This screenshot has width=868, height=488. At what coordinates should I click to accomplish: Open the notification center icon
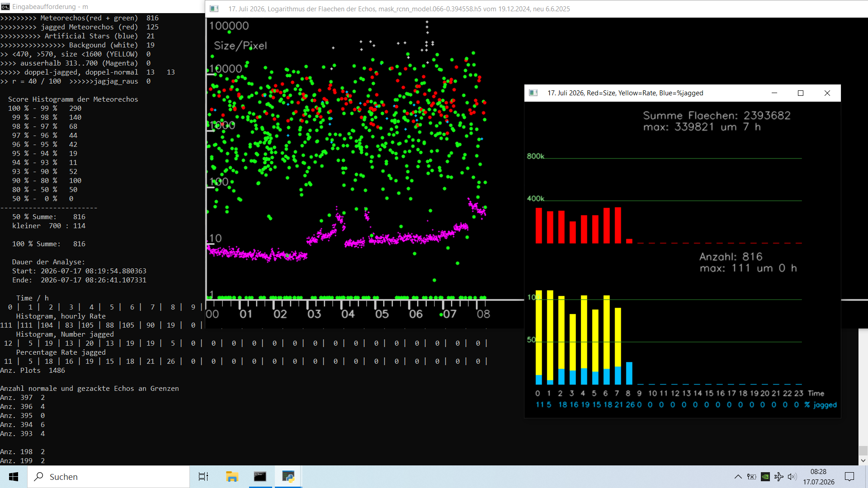click(849, 477)
